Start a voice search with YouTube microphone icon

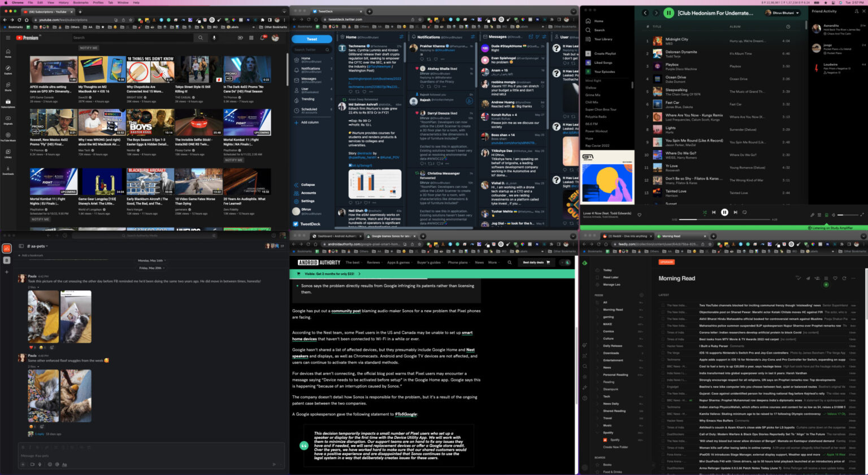click(213, 38)
